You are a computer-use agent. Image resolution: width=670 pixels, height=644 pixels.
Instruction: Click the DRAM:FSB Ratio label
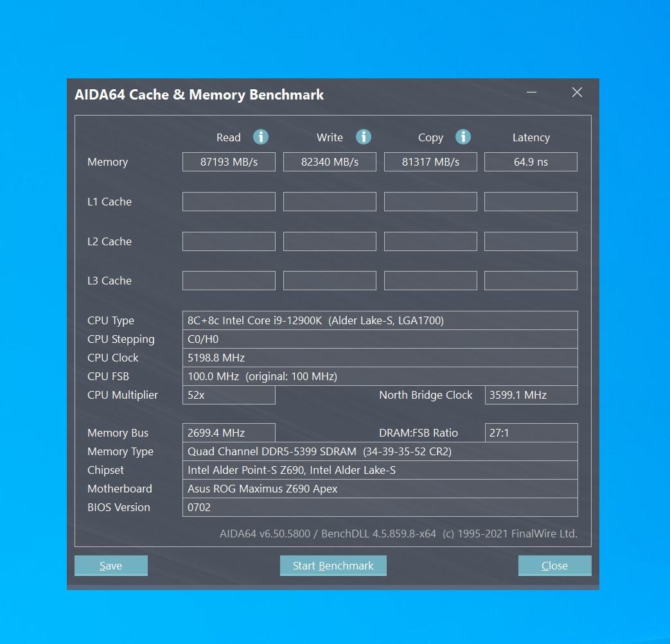click(418, 433)
